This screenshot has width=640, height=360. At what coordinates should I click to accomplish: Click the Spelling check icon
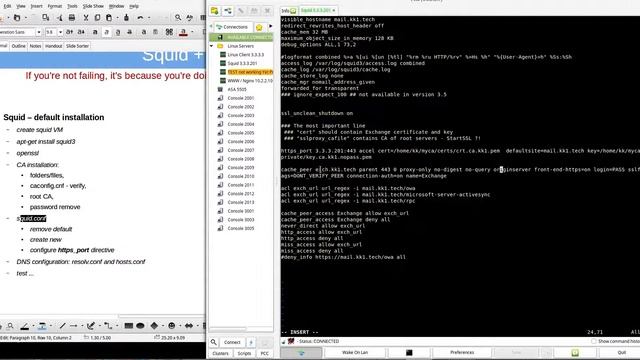pos(189,18)
